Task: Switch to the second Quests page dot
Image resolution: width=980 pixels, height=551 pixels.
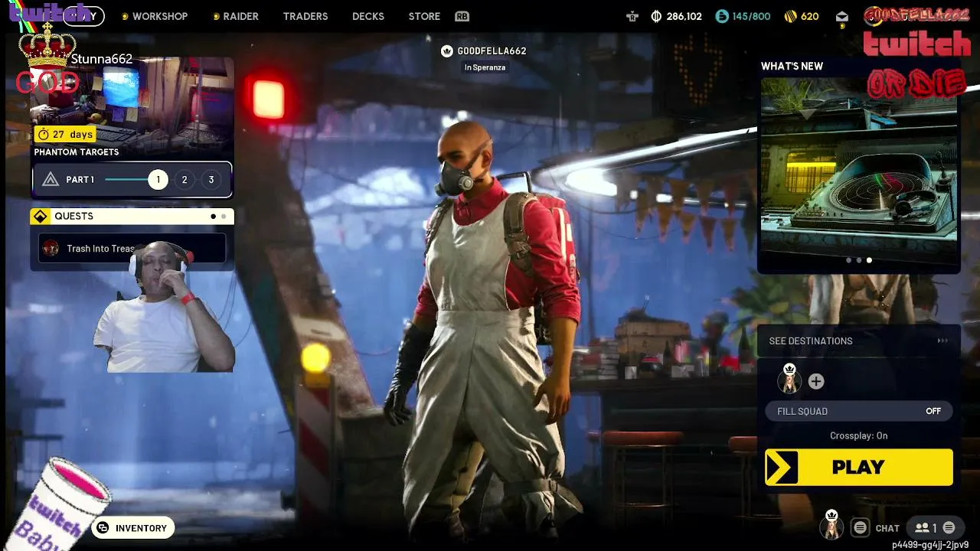Action: [x=224, y=217]
